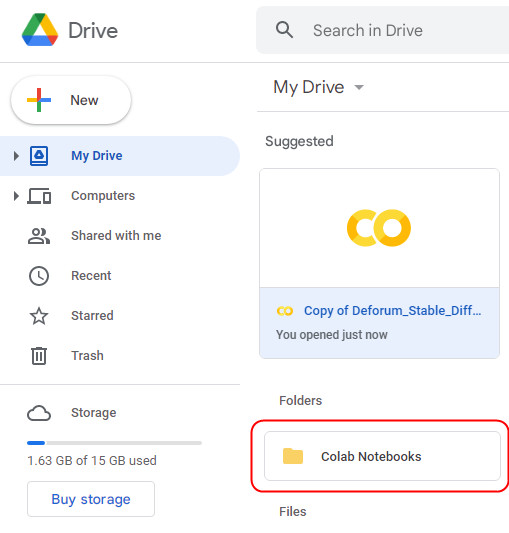Click the Recent clock icon
The height and width of the screenshot is (533, 509).
point(39,276)
